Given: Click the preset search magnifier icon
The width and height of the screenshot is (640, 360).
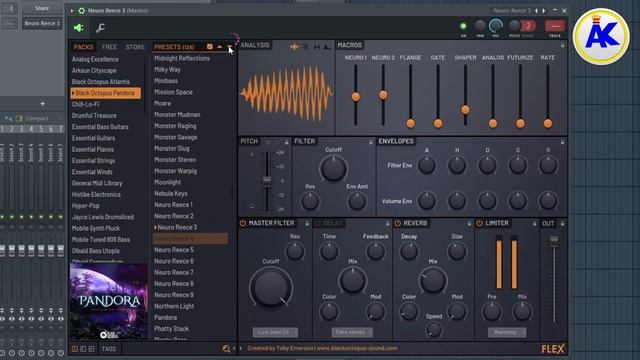Looking at the screenshot, I should [x=226, y=349].
